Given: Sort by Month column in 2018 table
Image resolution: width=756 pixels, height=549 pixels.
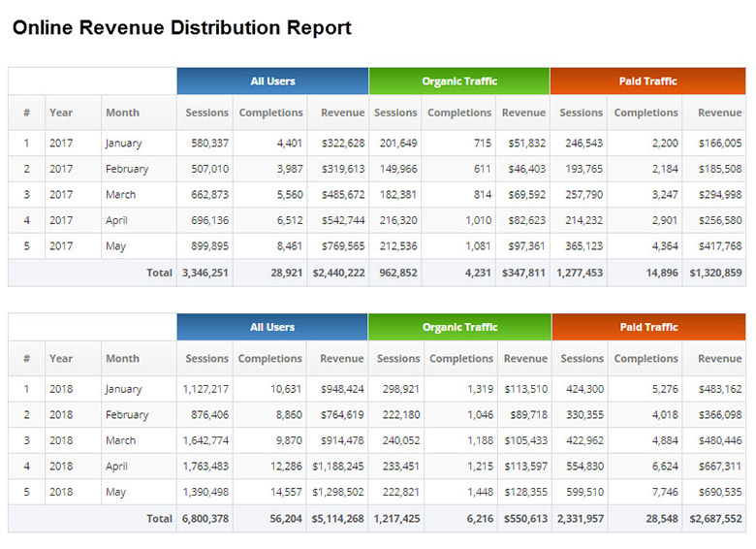Looking at the screenshot, I should pos(122,358).
